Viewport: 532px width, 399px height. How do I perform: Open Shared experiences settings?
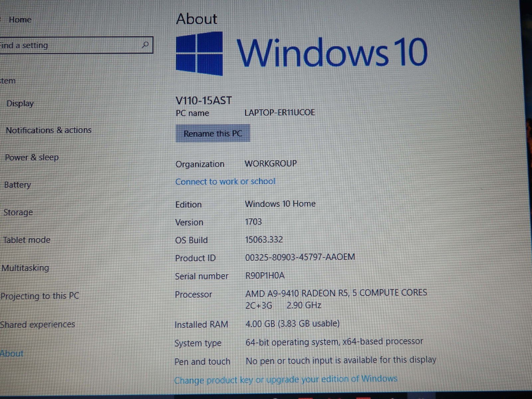[x=38, y=325]
